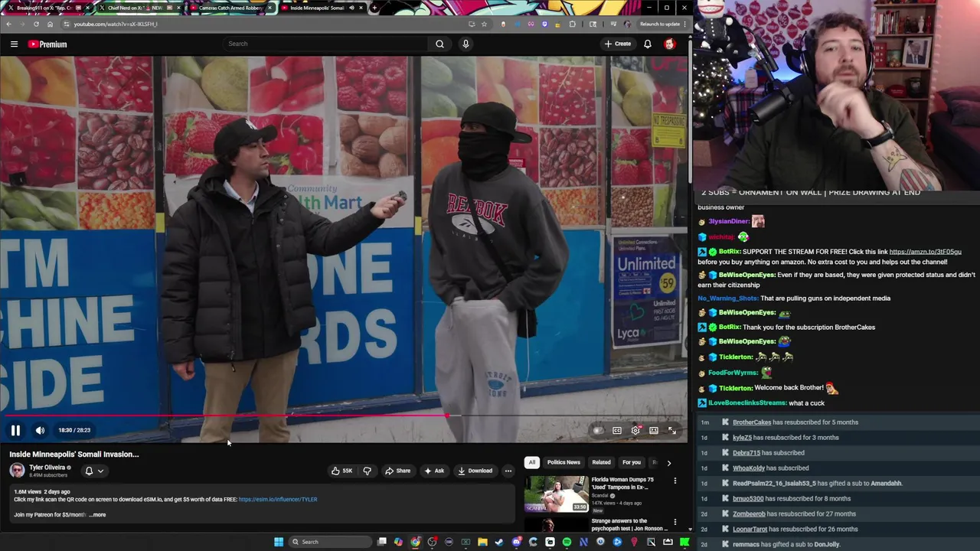Show next filter chips with arrow
The height and width of the screenshot is (551, 980).
tap(668, 462)
